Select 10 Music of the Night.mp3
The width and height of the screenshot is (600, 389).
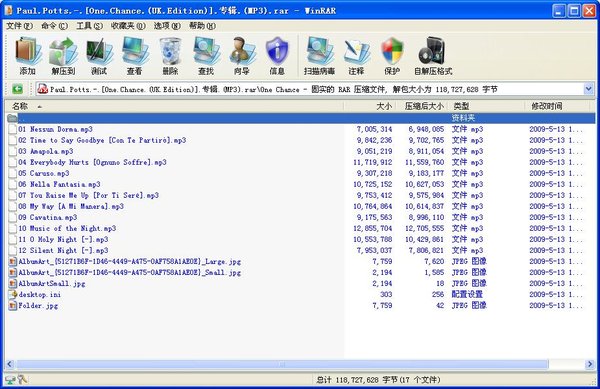67,228
